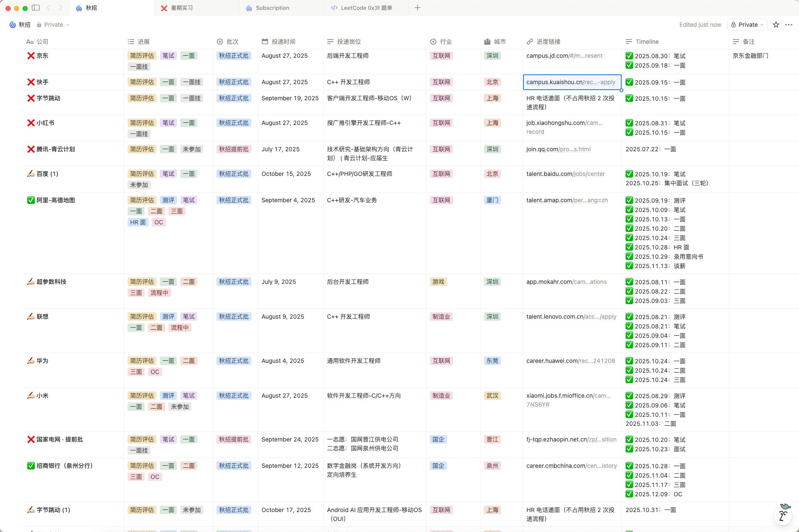Switch to the LeetCode 0x3f 题单 tab

click(367, 8)
